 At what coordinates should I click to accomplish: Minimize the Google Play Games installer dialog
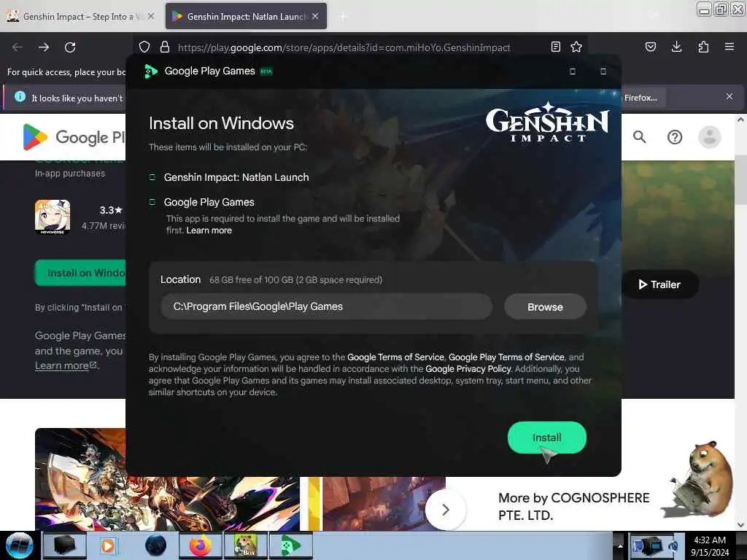coord(573,71)
